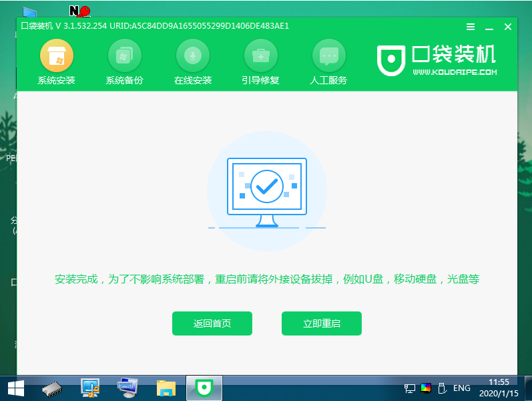Switch the ENG input language indicator

(x=462, y=388)
